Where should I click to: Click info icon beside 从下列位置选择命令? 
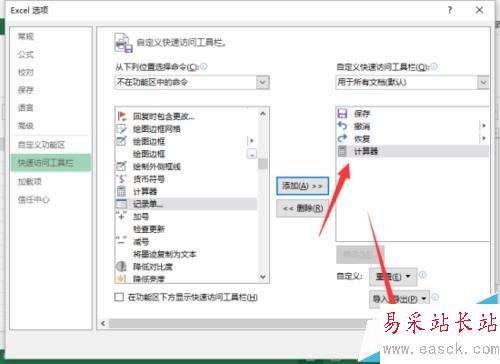[203, 67]
